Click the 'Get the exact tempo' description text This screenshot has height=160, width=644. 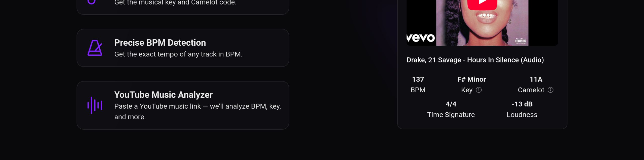(x=178, y=54)
